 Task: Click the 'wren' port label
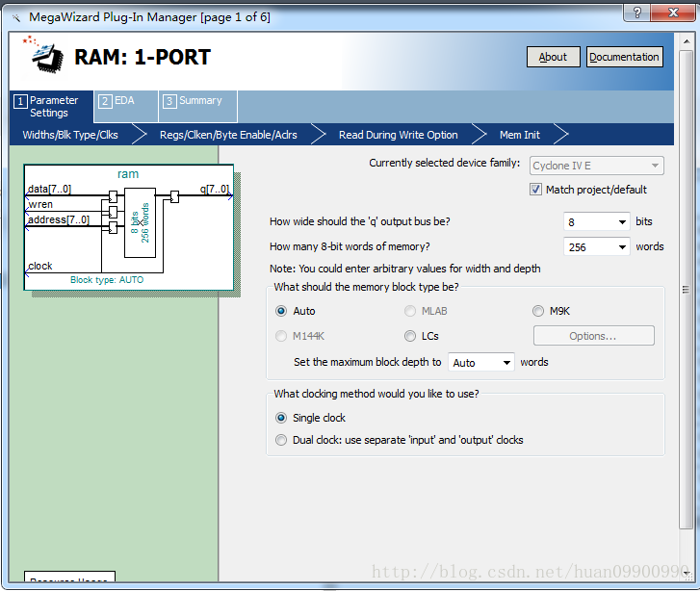[40, 204]
